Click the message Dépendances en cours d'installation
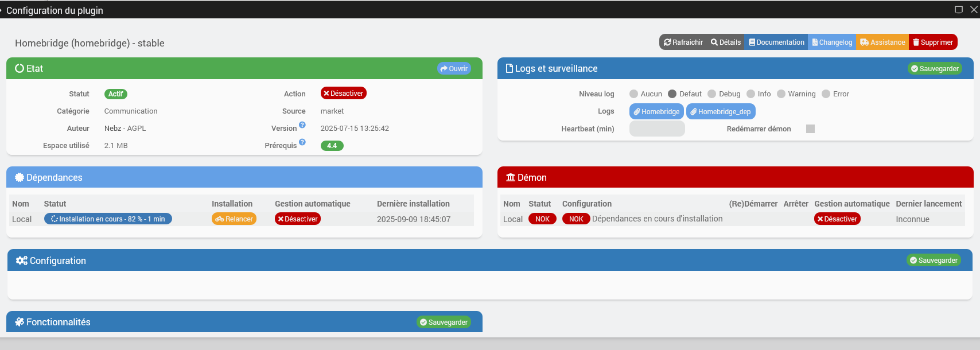Image resolution: width=980 pixels, height=350 pixels. coord(658,219)
